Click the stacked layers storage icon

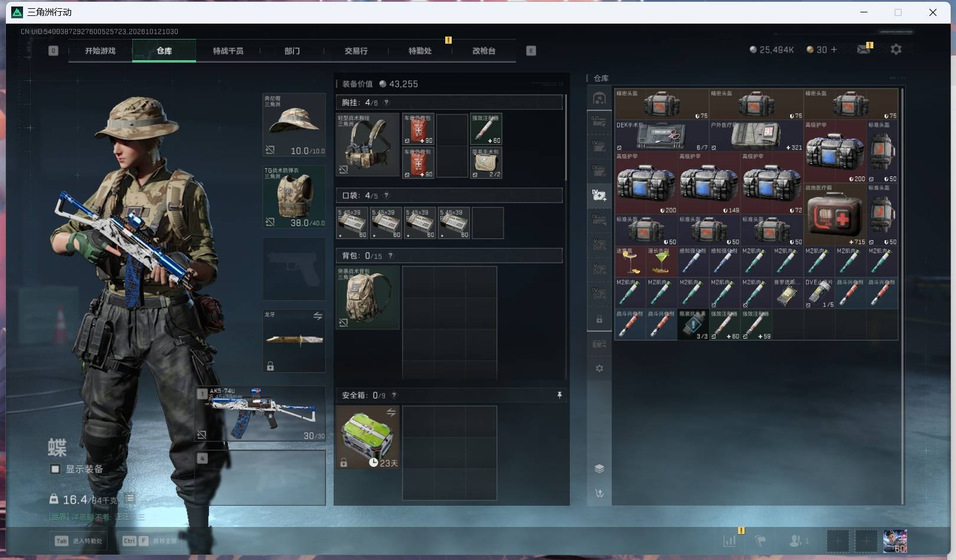click(x=599, y=469)
